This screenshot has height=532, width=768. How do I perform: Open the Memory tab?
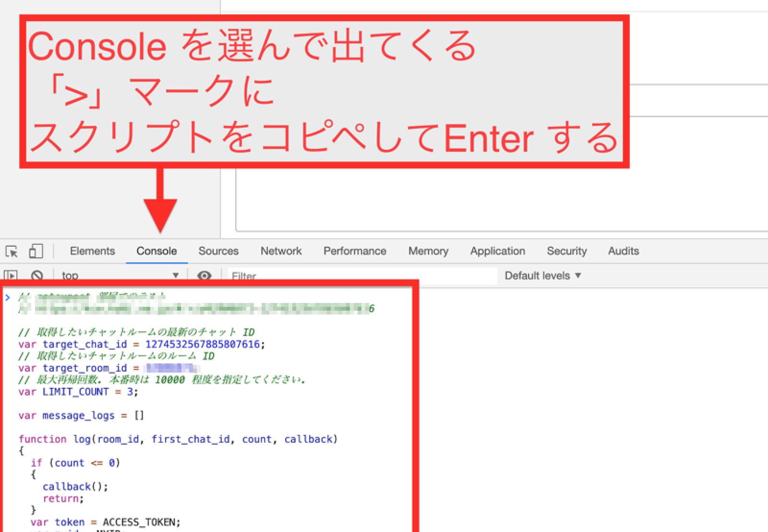coord(428,251)
